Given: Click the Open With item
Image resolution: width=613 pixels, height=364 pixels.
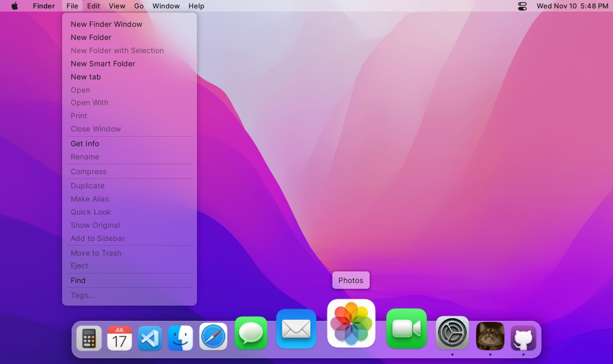Looking at the screenshot, I should (x=130, y=103).
